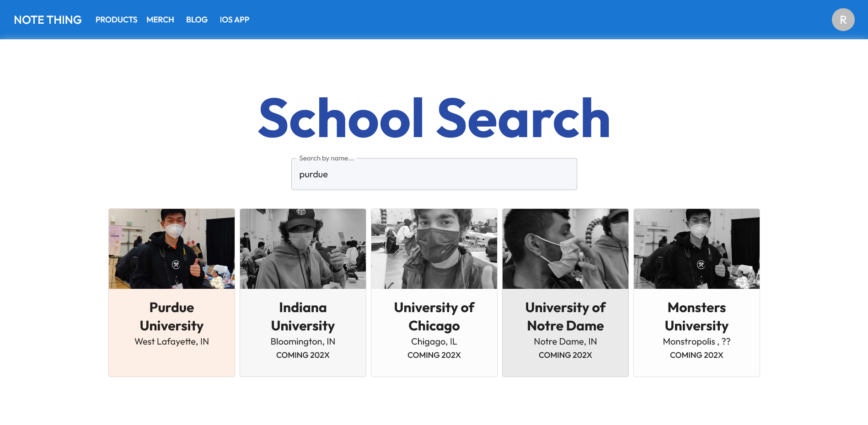Screen dimensions: 868x425
Task: Open the Indiana University title
Action: click(x=303, y=316)
